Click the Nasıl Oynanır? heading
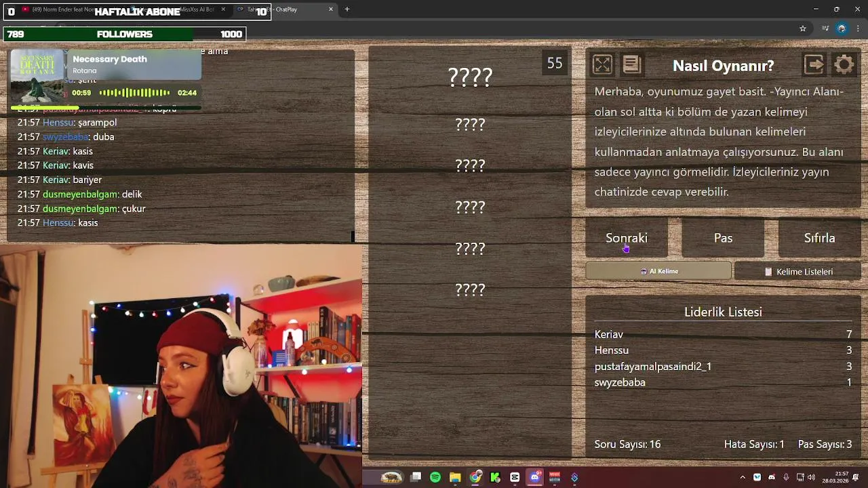The width and height of the screenshot is (868, 488). click(x=723, y=66)
